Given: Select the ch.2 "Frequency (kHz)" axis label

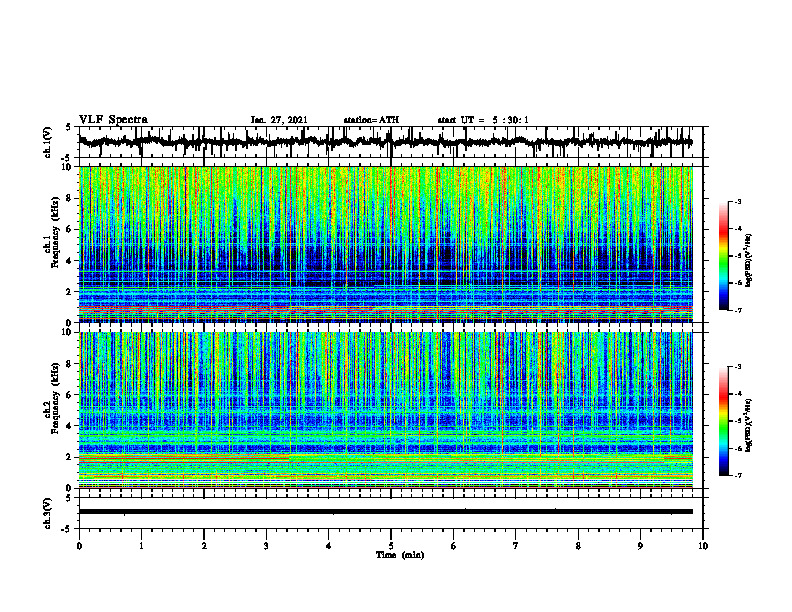Looking at the screenshot, I should pyautogui.click(x=54, y=398).
